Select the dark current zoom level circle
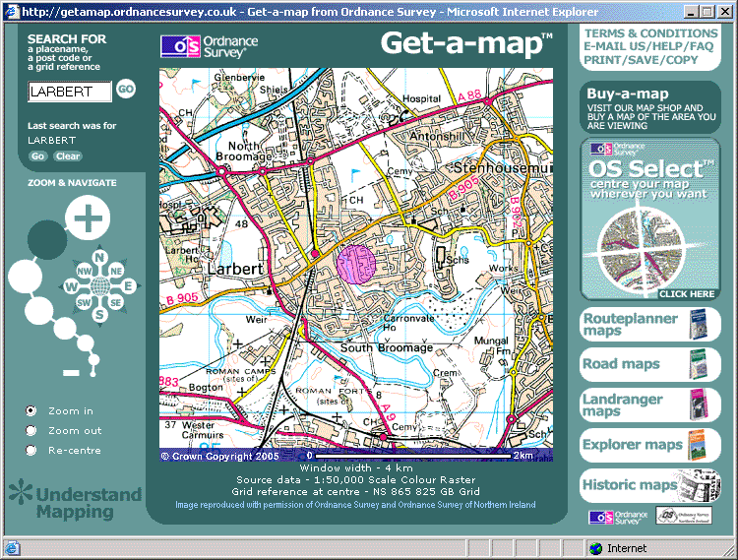 click(x=47, y=239)
